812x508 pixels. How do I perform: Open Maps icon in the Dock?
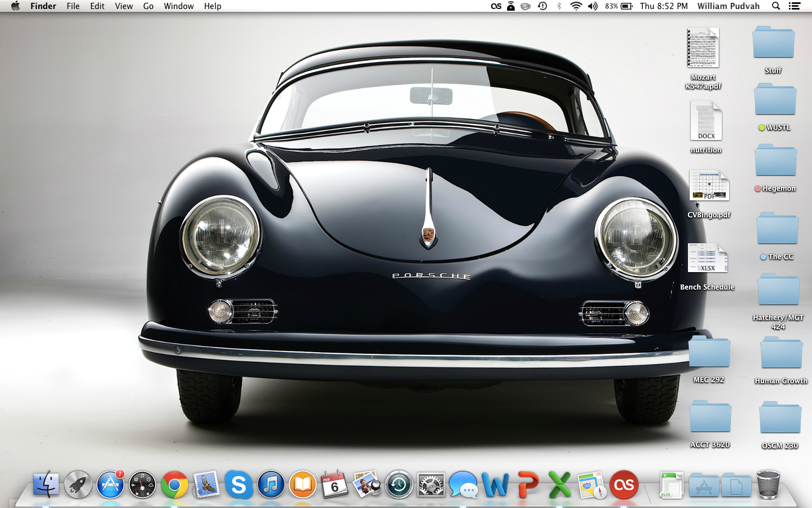(592, 485)
